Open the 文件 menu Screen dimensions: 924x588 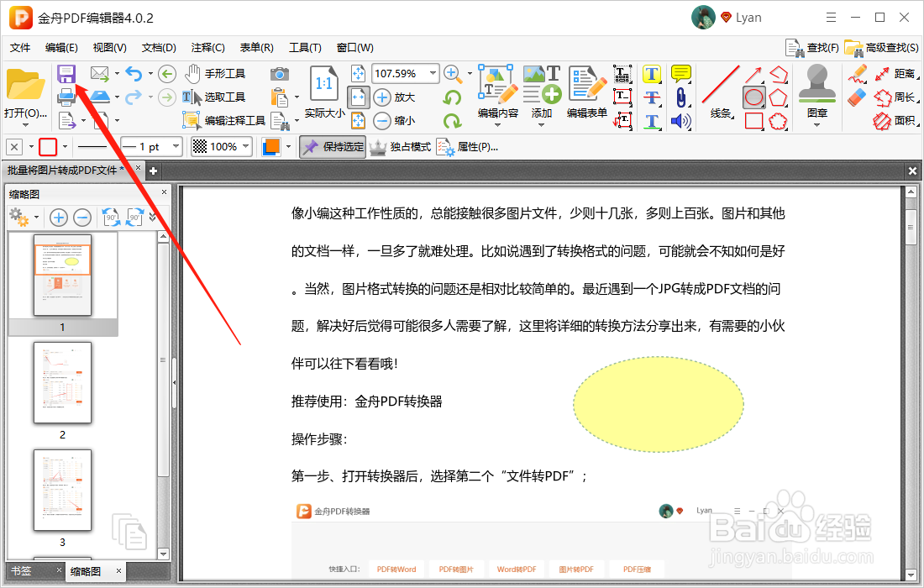pyautogui.click(x=20, y=48)
